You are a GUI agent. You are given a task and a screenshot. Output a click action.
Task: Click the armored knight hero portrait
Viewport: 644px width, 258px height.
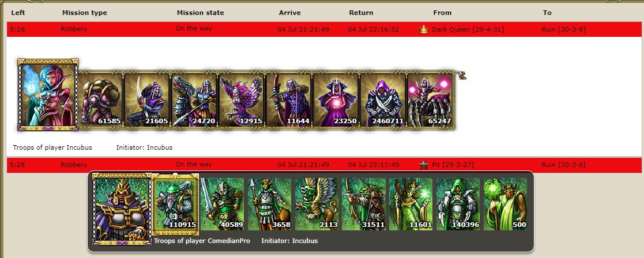122,209
